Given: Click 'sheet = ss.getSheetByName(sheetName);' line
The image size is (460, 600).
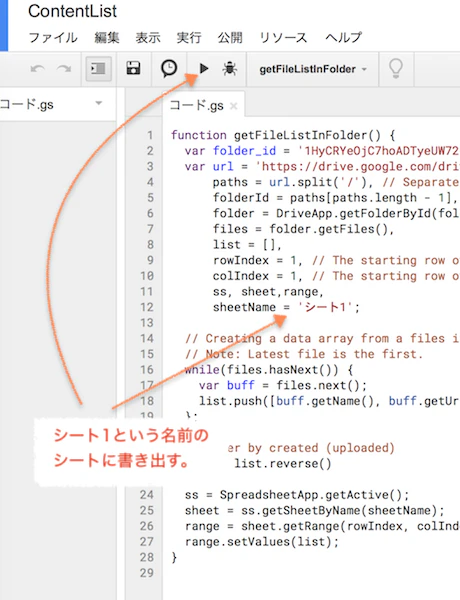Looking at the screenshot, I should (x=315, y=510).
